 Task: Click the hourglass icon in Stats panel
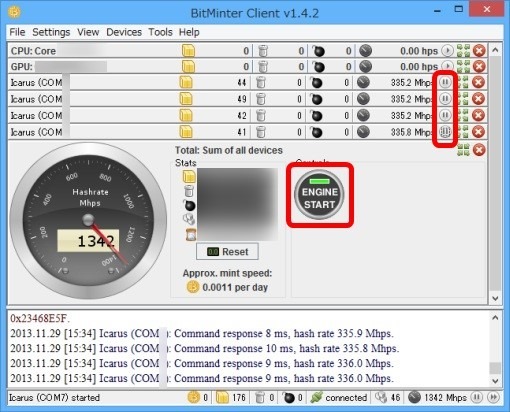click(191, 235)
